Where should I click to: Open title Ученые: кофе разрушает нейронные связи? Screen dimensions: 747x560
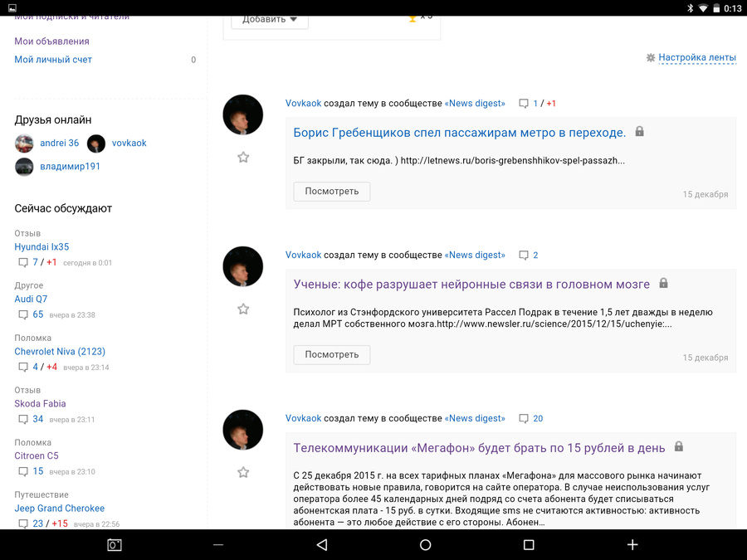[x=471, y=285]
